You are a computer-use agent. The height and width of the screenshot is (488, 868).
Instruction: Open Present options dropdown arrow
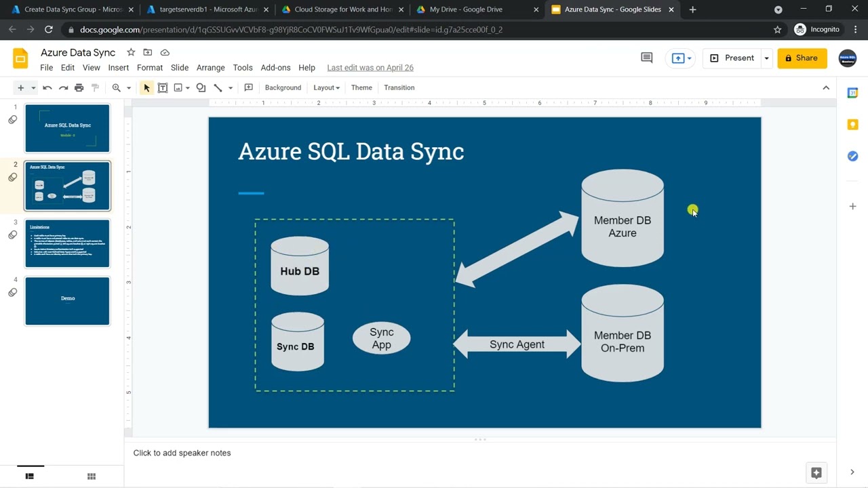click(x=766, y=58)
